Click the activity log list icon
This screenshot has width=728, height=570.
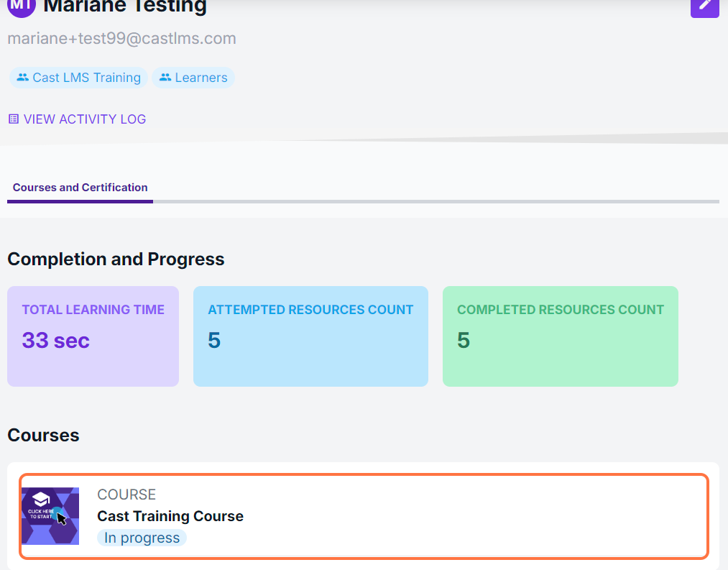coord(14,119)
